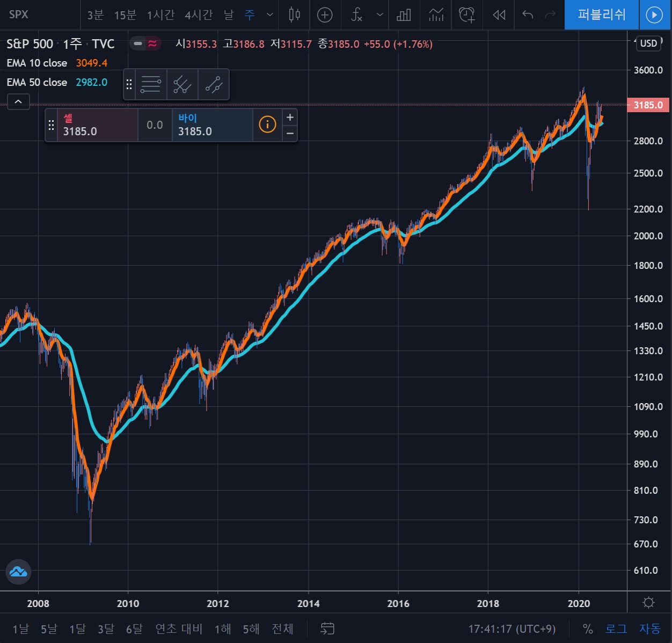Decrease order quantity with the minus button
This screenshot has height=643, width=672.
coord(290,133)
